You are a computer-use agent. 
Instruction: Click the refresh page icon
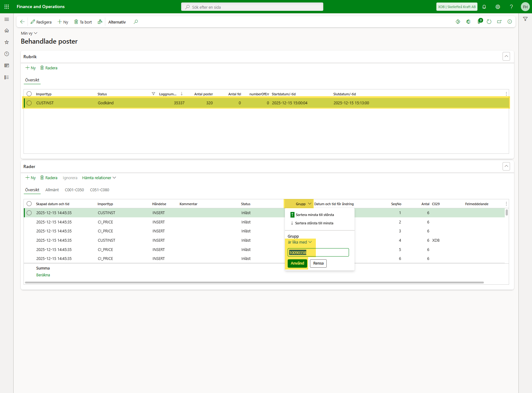(489, 22)
